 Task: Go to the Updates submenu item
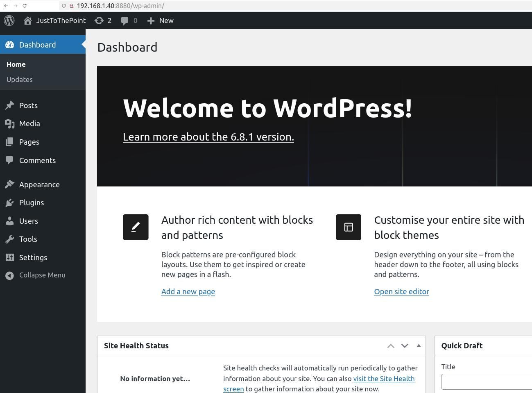coord(20,80)
